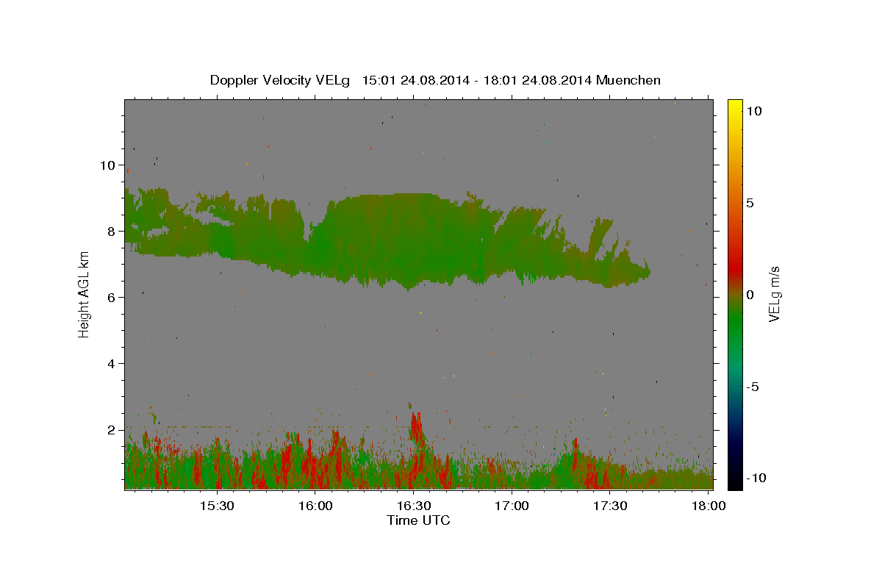Click the colorbar value 0
Viewport: 882px width, 588px height.
[749, 295]
